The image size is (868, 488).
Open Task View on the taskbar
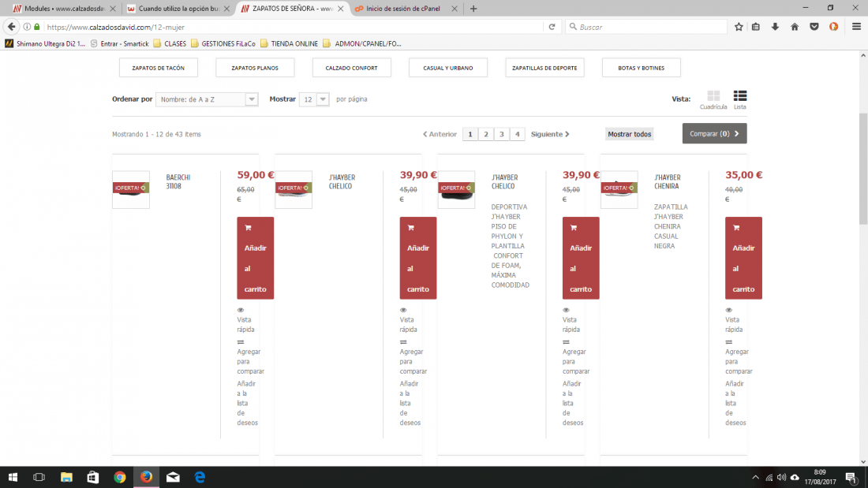point(39,477)
